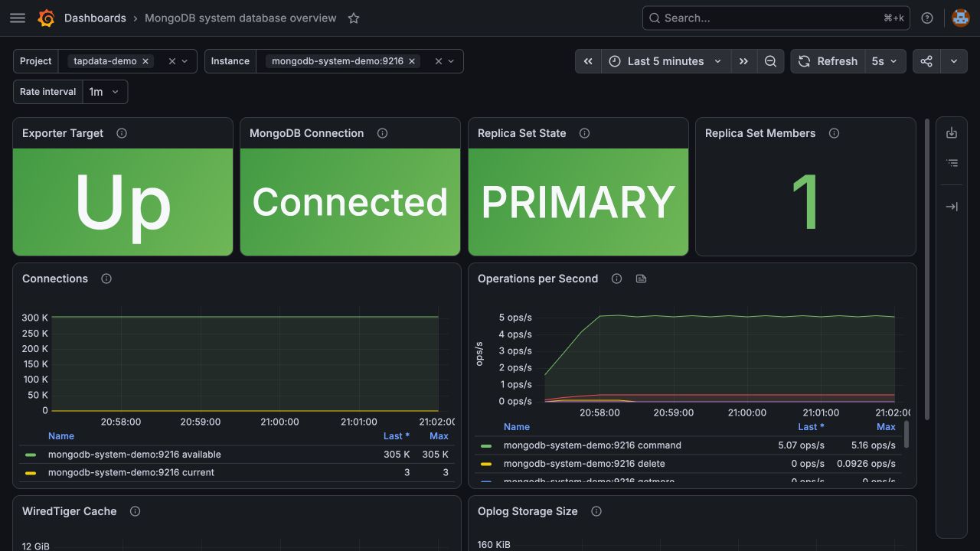The image size is (980, 551).
Task: Collapse the right sidebar dock icon
Action: pyautogui.click(x=952, y=207)
